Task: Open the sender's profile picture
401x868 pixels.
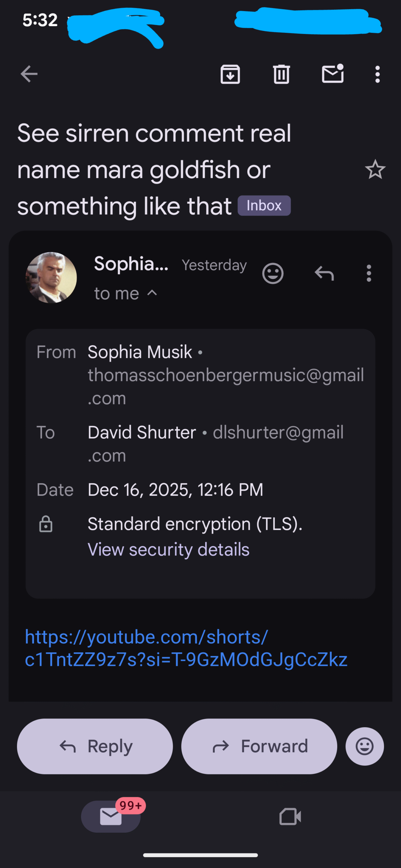Action: coord(51,277)
